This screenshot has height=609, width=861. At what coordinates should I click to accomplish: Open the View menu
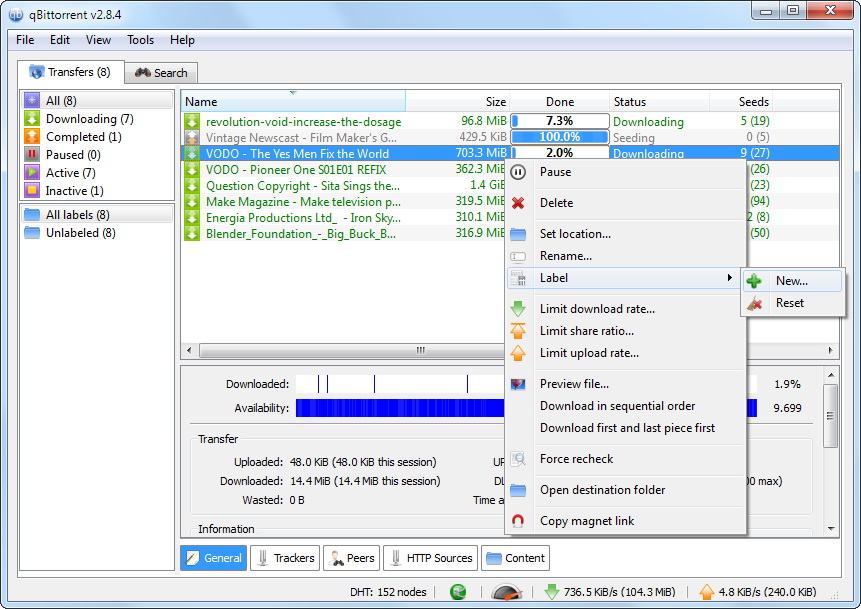[x=98, y=40]
